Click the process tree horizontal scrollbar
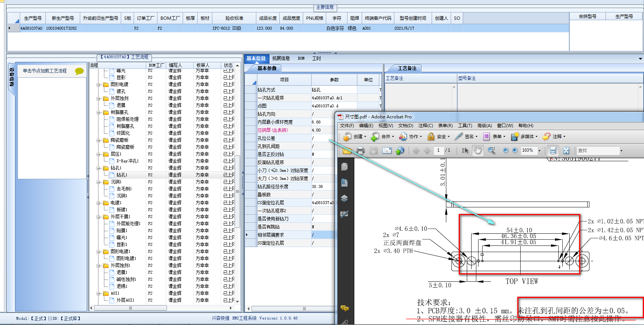The width and height of the screenshot is (644, 325). click(x=130, y=308)
